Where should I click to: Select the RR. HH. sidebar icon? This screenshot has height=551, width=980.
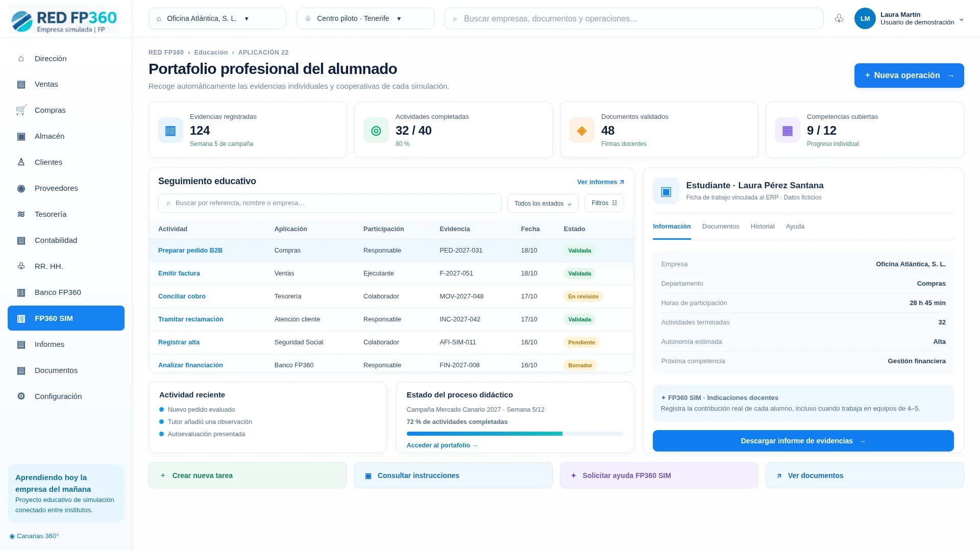(x=21, y=266)
